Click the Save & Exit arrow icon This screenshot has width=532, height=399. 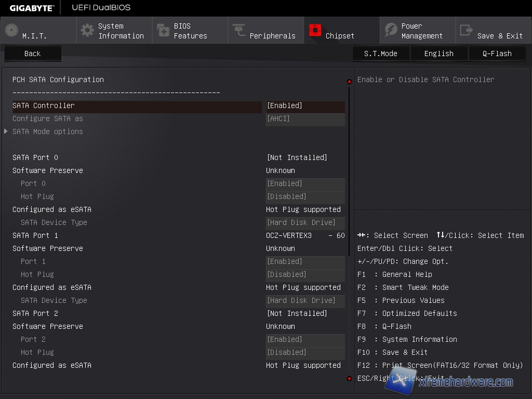[x=467, y=31]
